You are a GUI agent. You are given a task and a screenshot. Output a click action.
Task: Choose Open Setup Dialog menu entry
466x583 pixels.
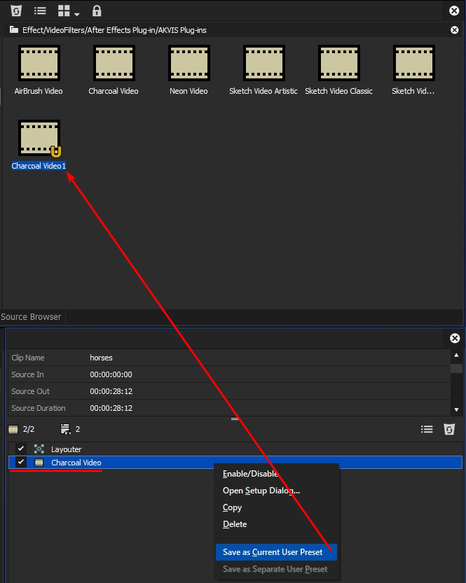point(261,491)
